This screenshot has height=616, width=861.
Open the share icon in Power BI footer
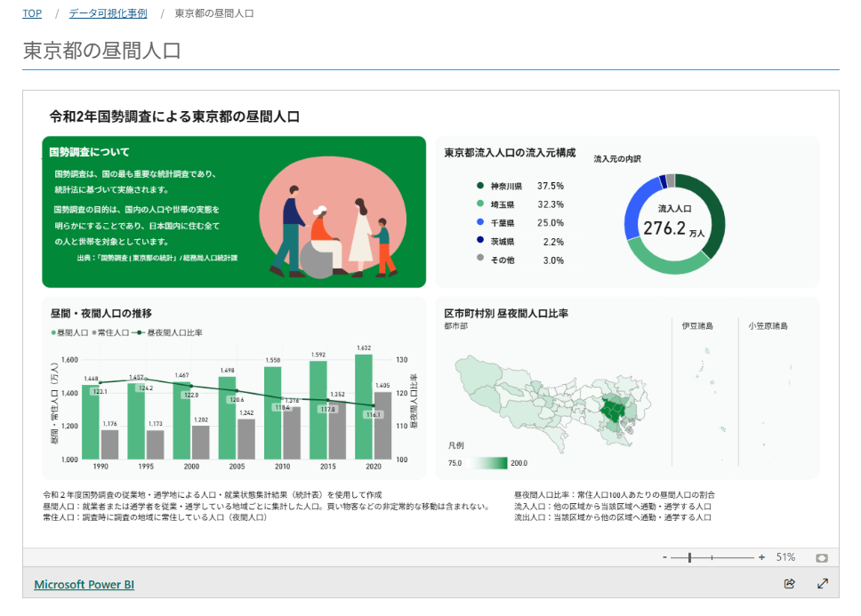(x=789, y=584)
